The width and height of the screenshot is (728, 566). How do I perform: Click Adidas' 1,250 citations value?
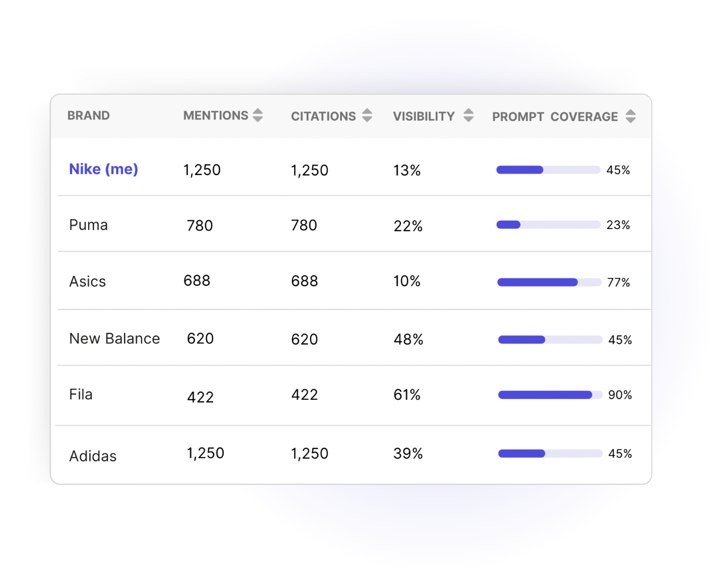tap(309, 454)
